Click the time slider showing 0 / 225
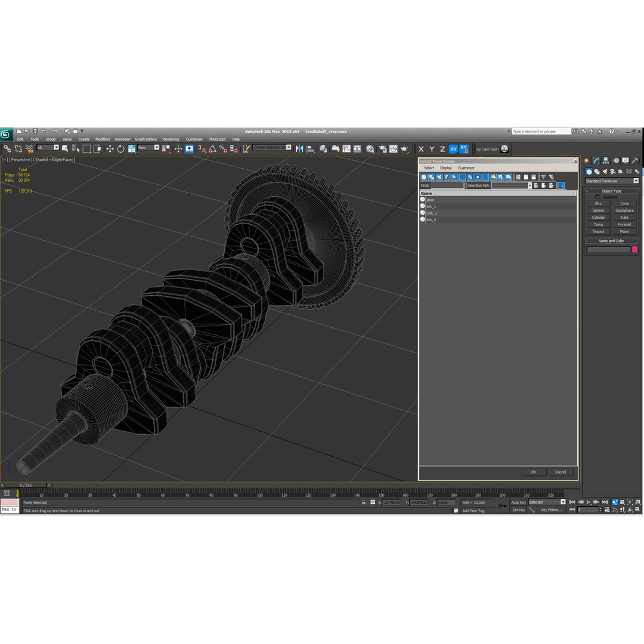The height and width of the screenshot is (644, 644). pyautogui.click(x=26, y=485)
